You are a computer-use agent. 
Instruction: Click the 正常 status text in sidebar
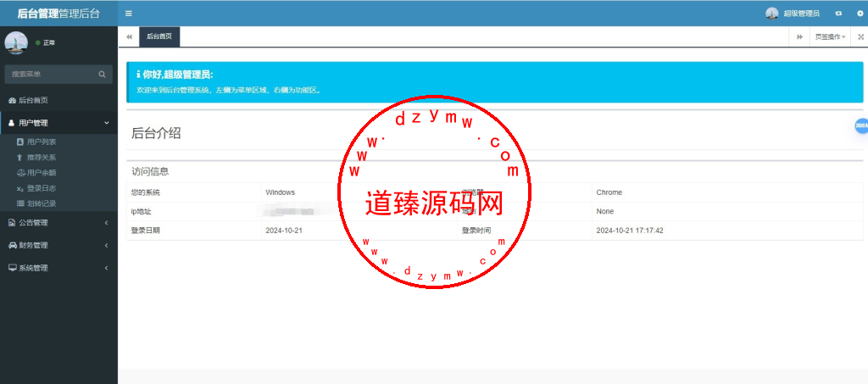point(48,42)
